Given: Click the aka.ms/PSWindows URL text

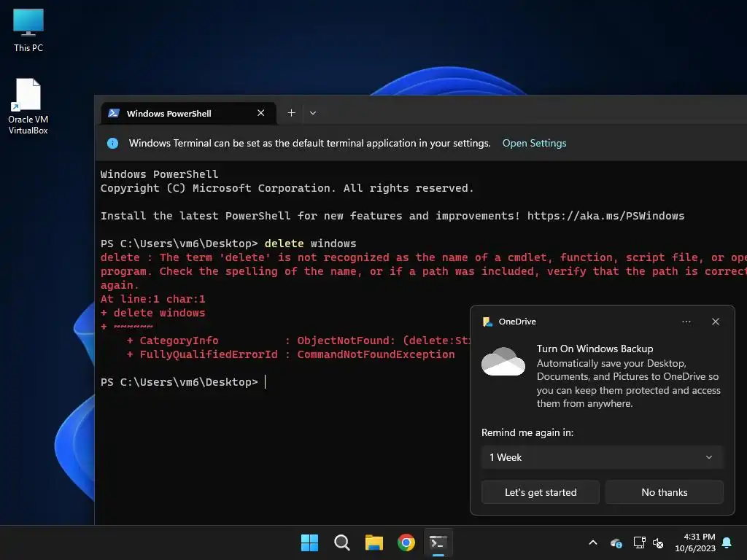Looking at the screenshot, I should point(605,216).
